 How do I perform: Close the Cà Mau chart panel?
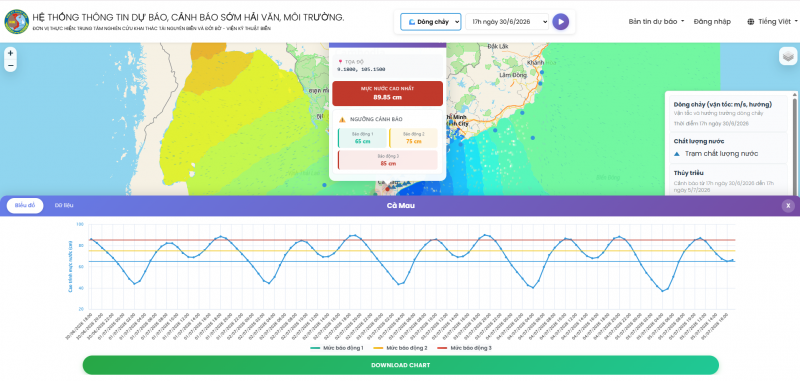(788, 206)
